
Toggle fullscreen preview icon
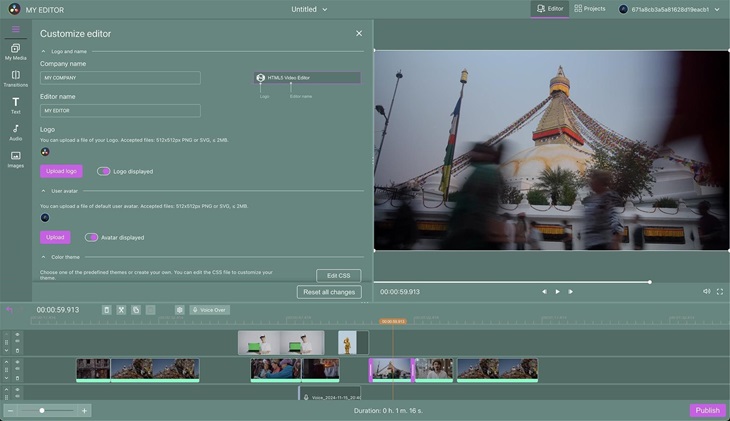click(x=720, y=291)
